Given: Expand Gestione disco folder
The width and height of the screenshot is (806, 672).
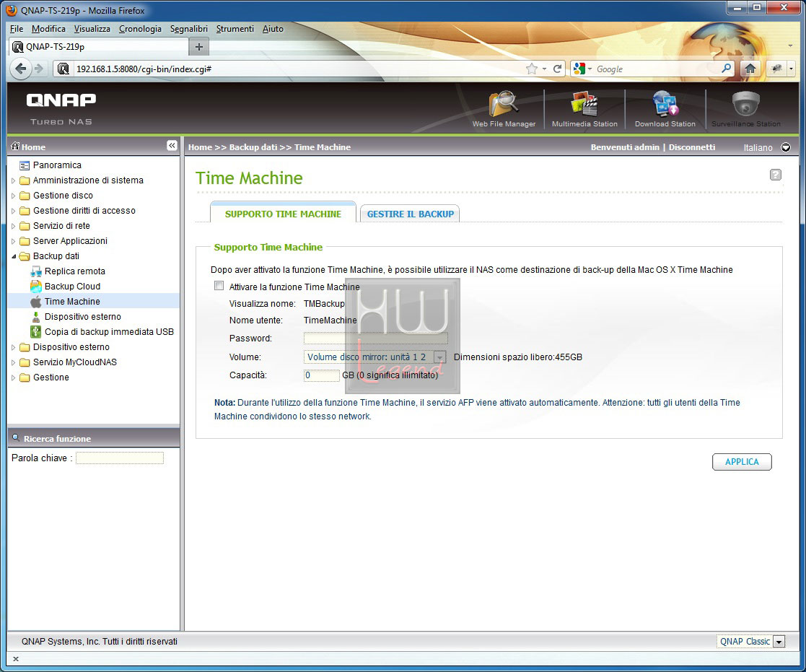Looking at the screenshot, I should [x=14, y=196].
